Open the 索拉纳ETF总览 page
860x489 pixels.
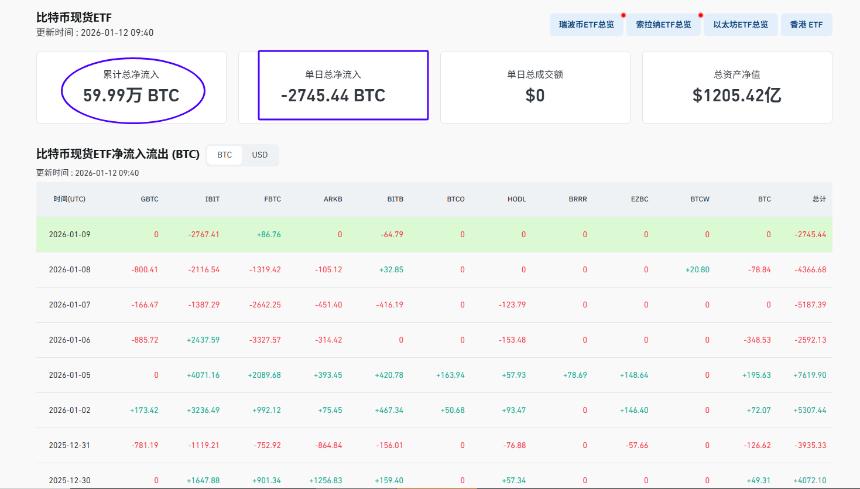[663, 25]
